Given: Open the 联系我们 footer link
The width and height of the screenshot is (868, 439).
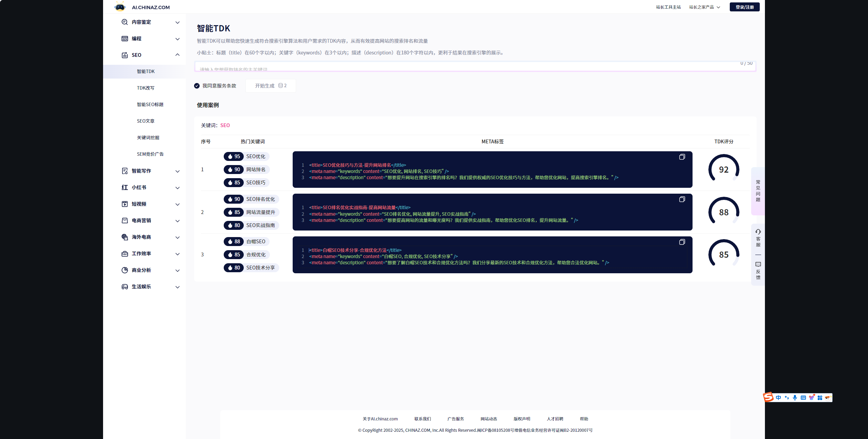Looking at the screenshot, I should (422, 419).
